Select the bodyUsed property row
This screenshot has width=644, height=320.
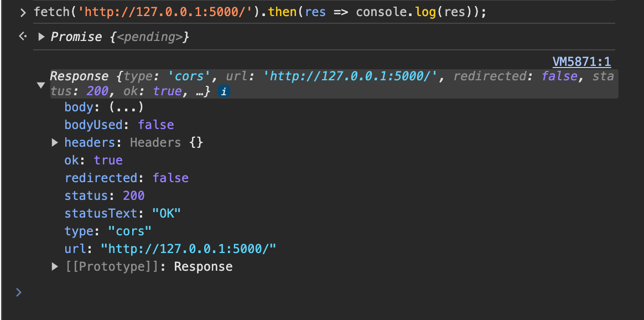(119, 125)
